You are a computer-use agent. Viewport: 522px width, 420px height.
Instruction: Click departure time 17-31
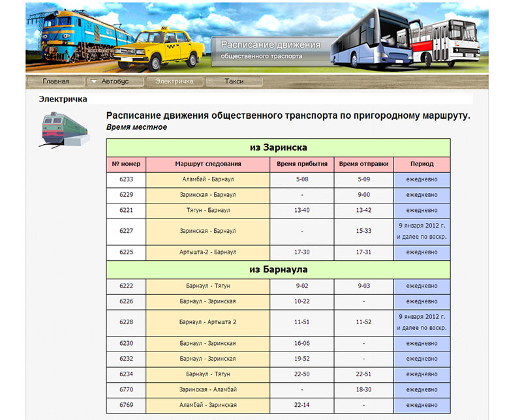(364, 252)
